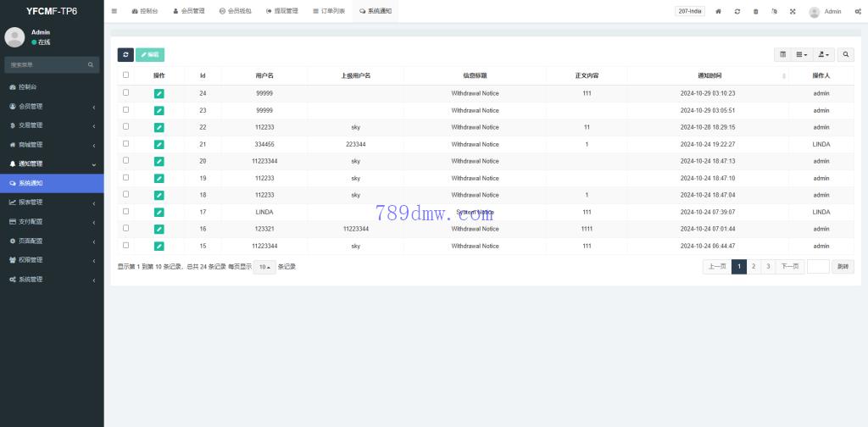Toggle the hamburger sidebar menu icon
The width and height of the screenshot is (868, 427).
click(x=114, y=11)
